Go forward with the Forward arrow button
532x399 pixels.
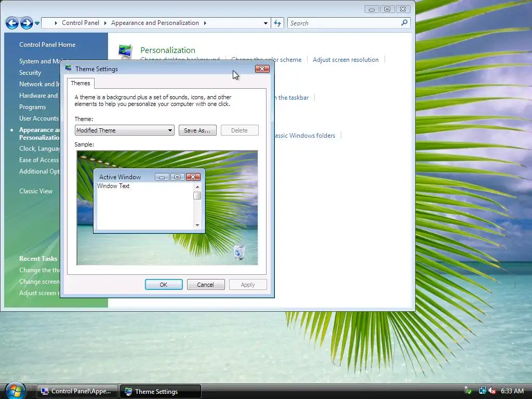pyautogui.click(x=26, y=23)
